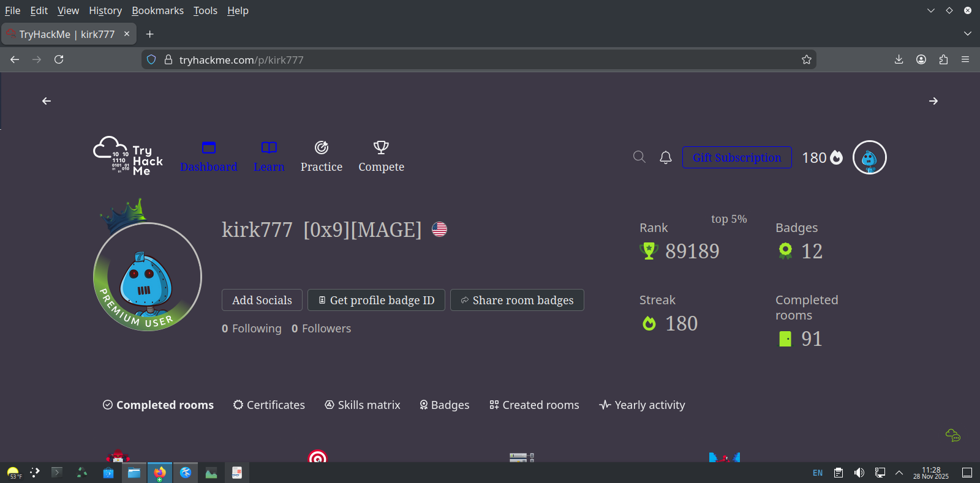Open the site search magnifier icon
This screenshot has height=483, width=980.
pyautogui.click(x=639, y=157)
